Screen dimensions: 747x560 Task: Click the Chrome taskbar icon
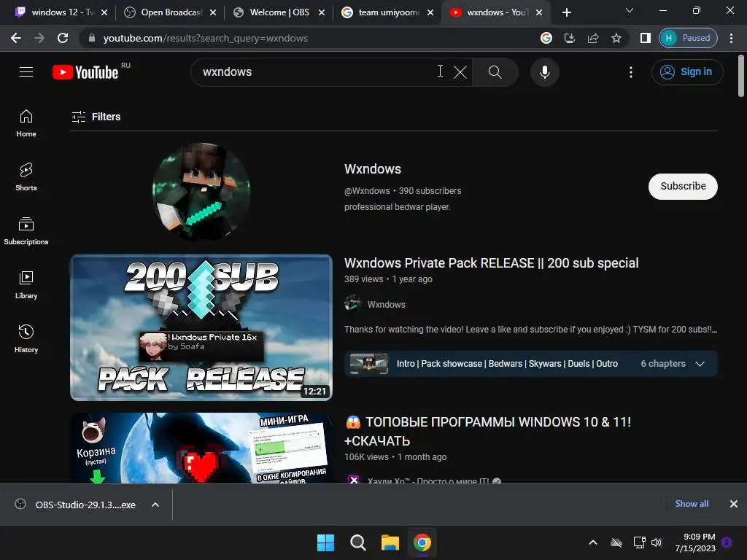point(422,542)
